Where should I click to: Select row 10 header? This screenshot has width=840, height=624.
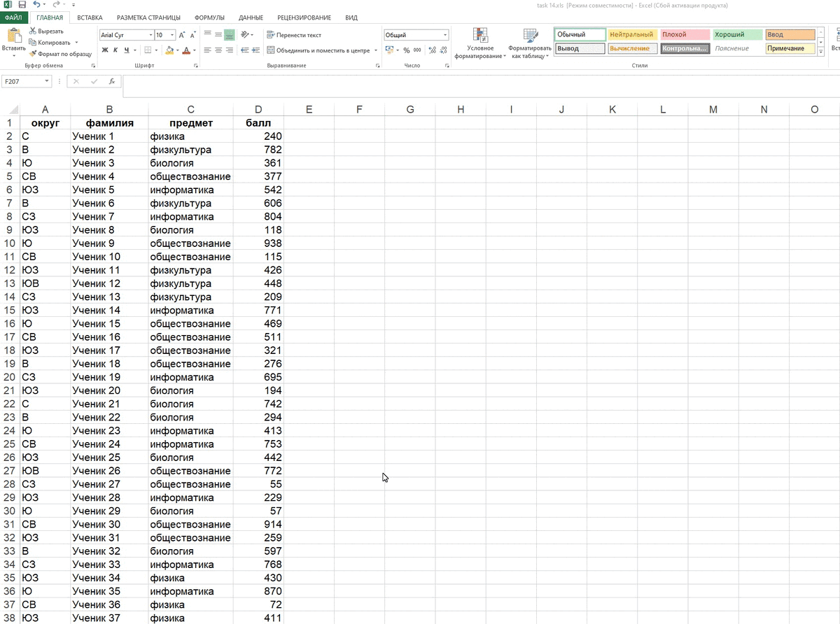(x=10, y=243)
